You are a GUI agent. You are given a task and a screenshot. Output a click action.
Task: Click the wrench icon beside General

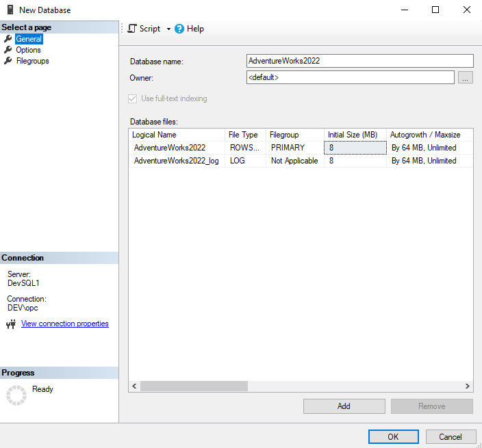coord(8,39)
